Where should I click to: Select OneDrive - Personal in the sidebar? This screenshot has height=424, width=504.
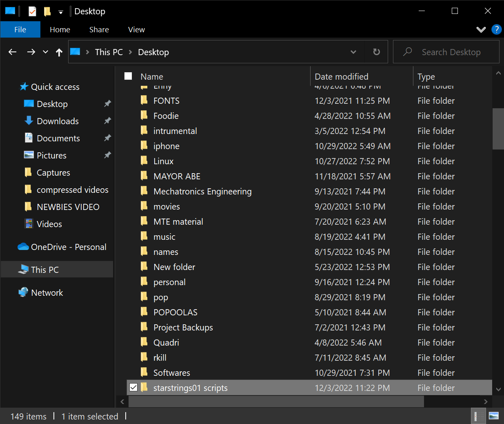(69, 247)
